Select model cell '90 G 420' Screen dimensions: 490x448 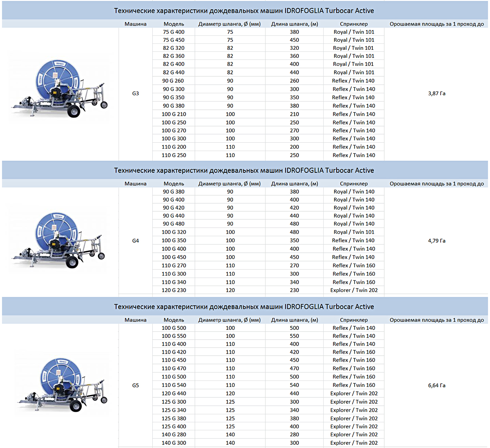pos(174,208)
